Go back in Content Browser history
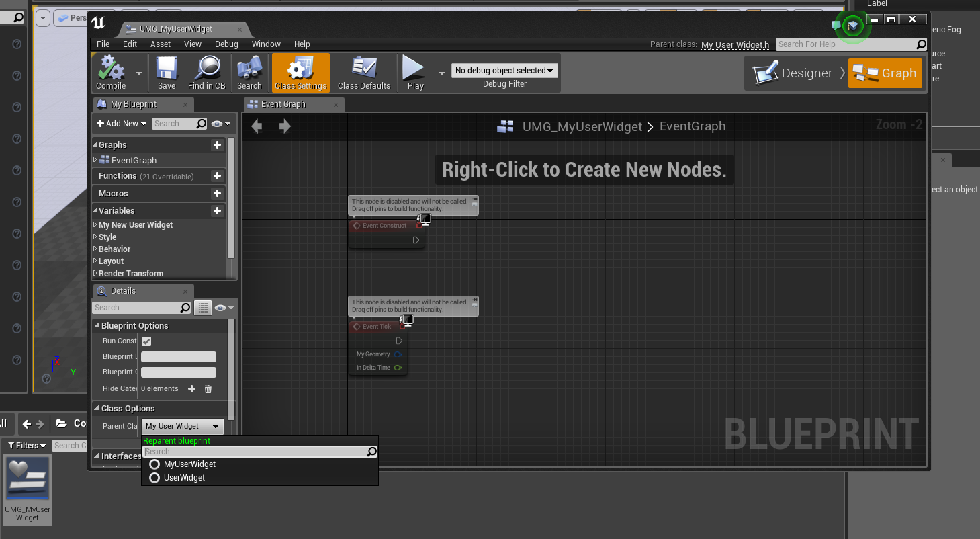 click(26, 424)
